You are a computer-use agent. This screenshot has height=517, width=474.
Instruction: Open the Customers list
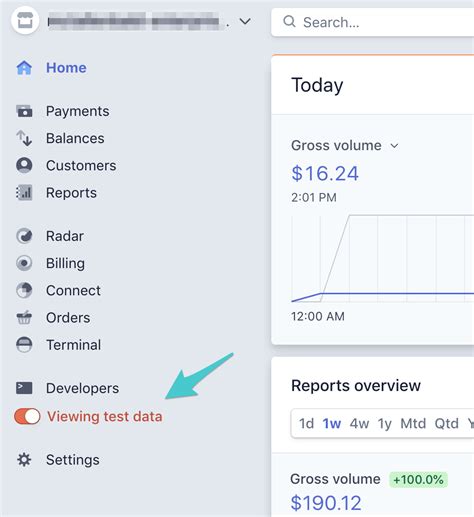[x=81, y=166]
